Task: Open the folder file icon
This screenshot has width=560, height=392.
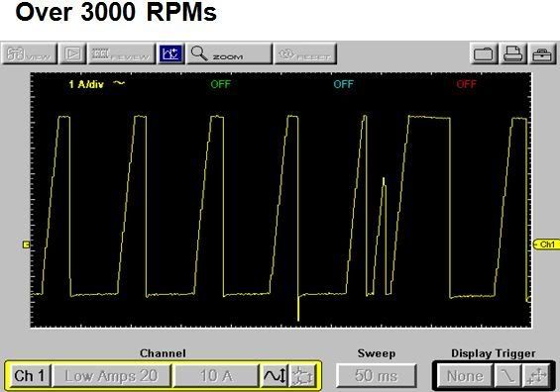Action: click(484, 53)
